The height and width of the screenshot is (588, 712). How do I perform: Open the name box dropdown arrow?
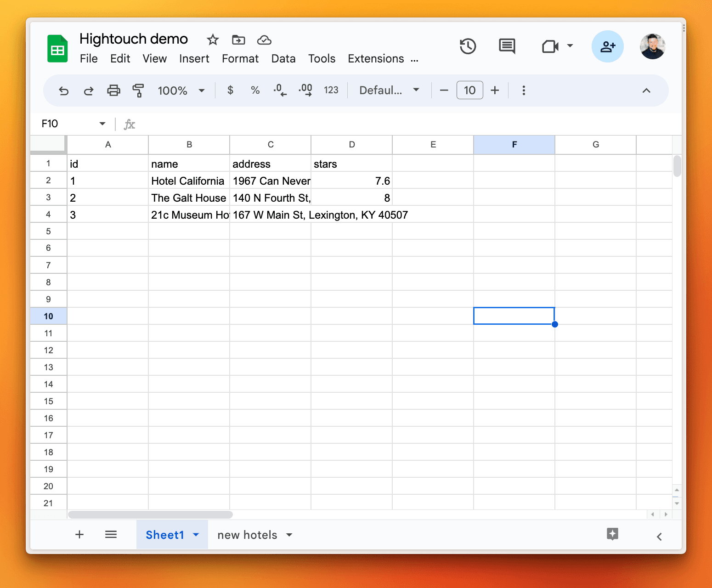[x=102, y=124]
